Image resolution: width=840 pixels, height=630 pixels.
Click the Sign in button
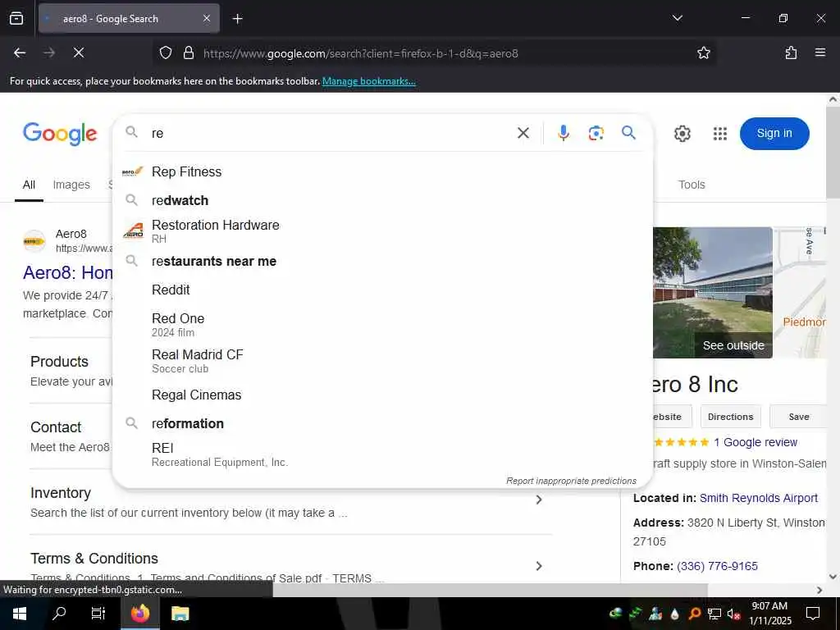[x=774, y=134]
